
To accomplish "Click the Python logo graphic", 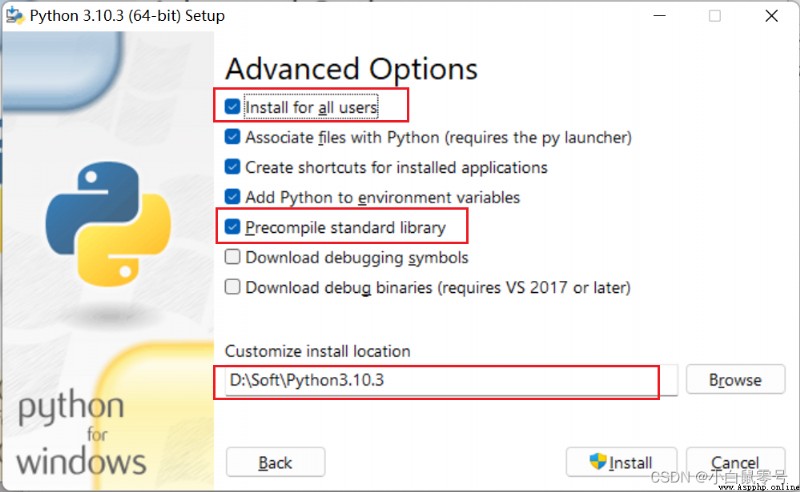I will [108, 224].
